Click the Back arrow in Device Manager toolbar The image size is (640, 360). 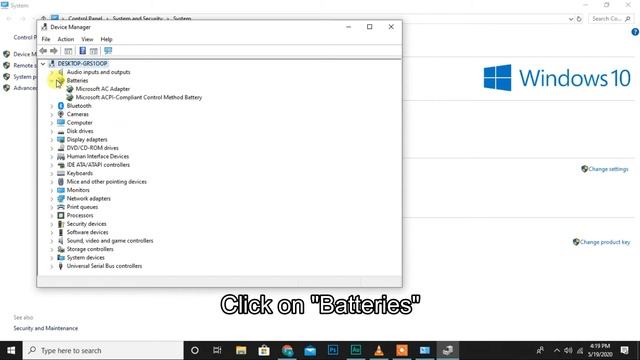coord(43,51)
